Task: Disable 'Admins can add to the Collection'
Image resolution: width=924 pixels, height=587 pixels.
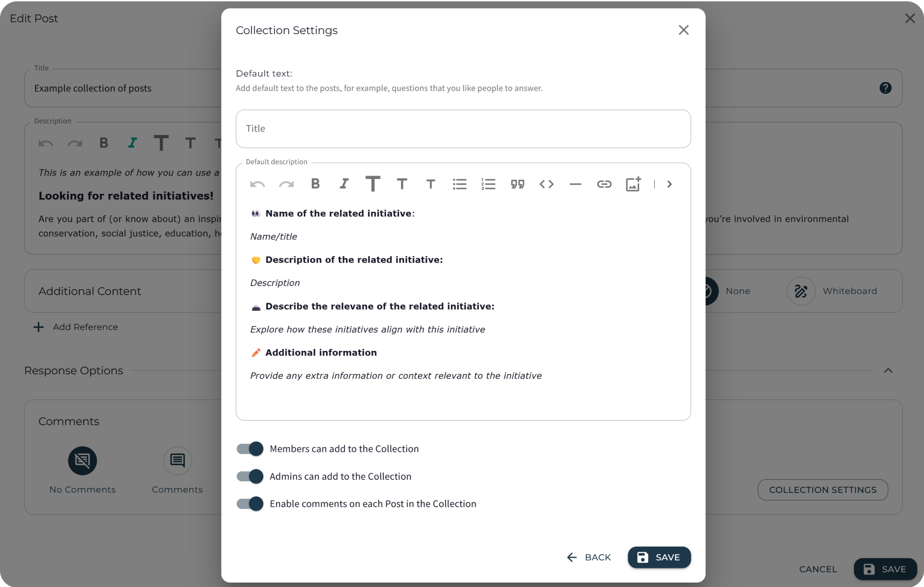Action: click(x=249, y=476)
